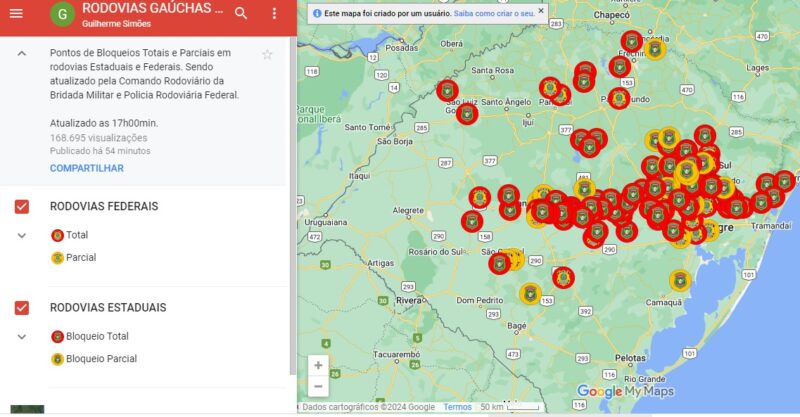Select the Total legend item

click(x=77, y=235)
